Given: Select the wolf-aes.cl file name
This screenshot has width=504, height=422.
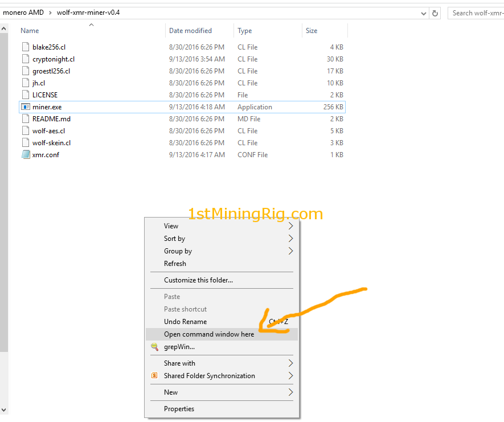Looking at the screenshot, I should coord(48,131).
